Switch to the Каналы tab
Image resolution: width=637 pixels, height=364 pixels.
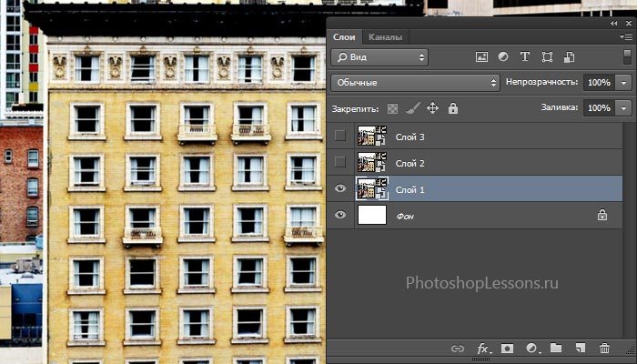tap(386, 36)
